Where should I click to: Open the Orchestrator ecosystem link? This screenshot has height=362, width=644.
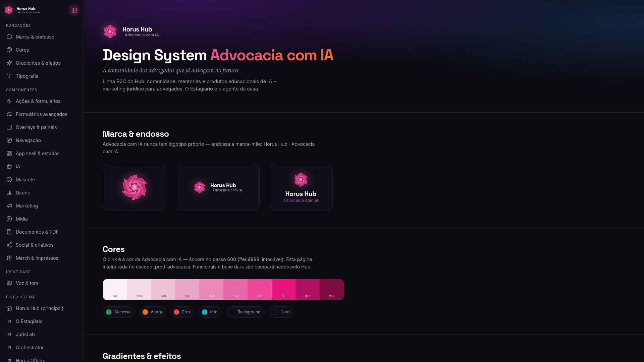pos(42,348)
